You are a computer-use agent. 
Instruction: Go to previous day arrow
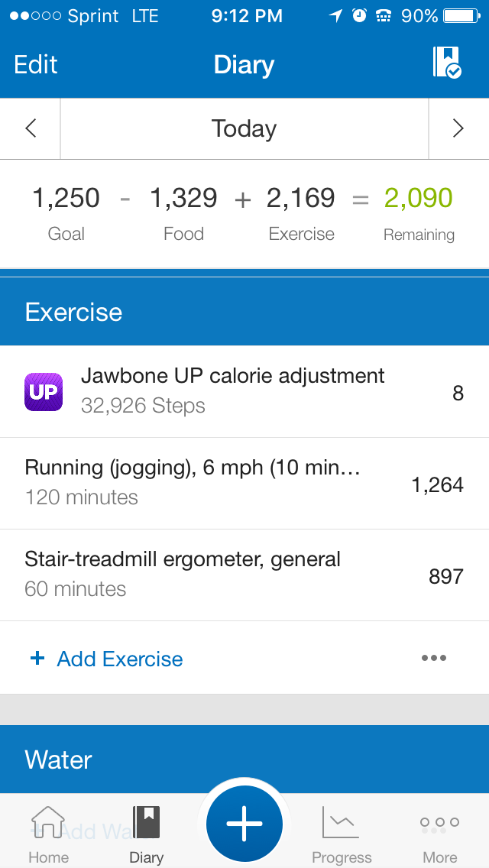pos(31,128)
